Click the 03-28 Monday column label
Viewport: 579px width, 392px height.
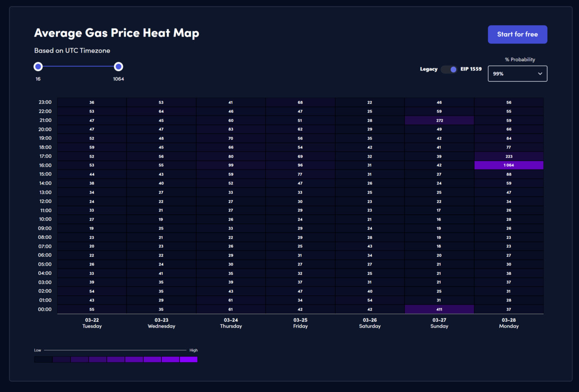pyautogui.click(x=509, y=323)
